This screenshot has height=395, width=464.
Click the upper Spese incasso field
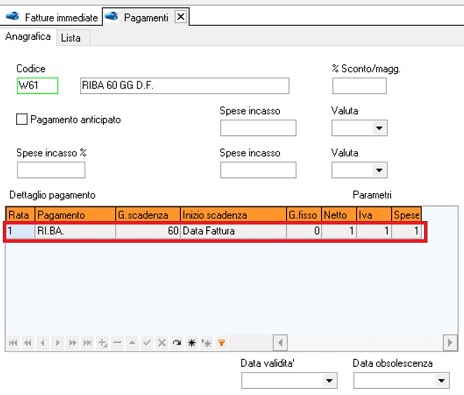click(258, 128)
